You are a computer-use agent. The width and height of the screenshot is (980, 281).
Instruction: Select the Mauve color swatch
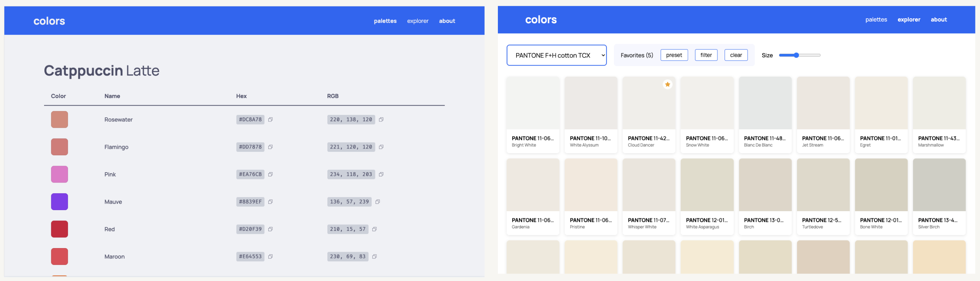point(59,202)
